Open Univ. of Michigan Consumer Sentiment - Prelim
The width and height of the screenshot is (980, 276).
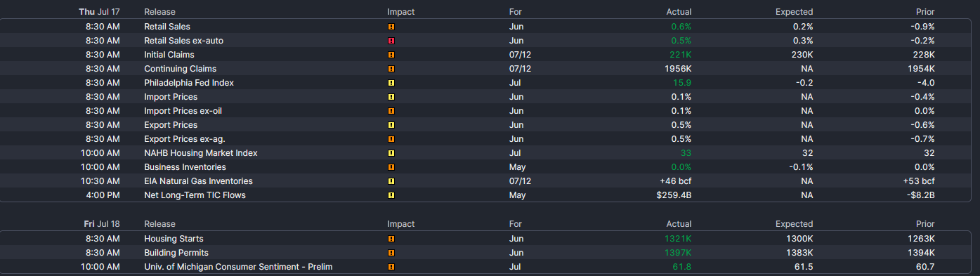pyautogui.click(x=238, y=267)
